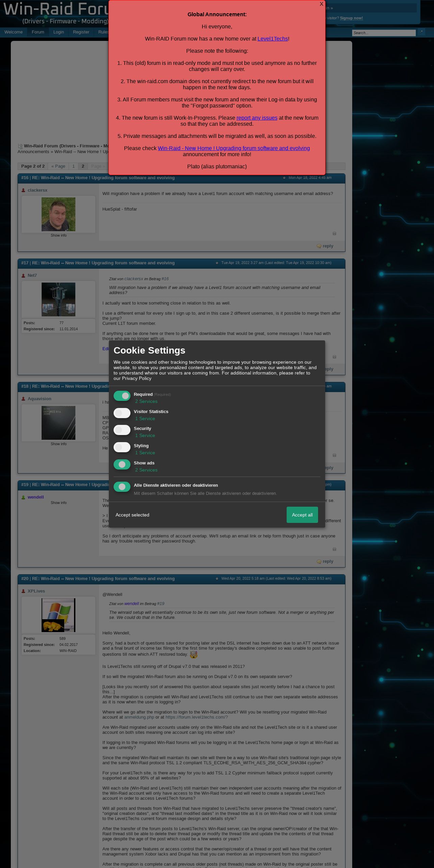Open quoted #19 post reference link
The width and height of the screenshot is (434, 868).
tap(161, 604)
